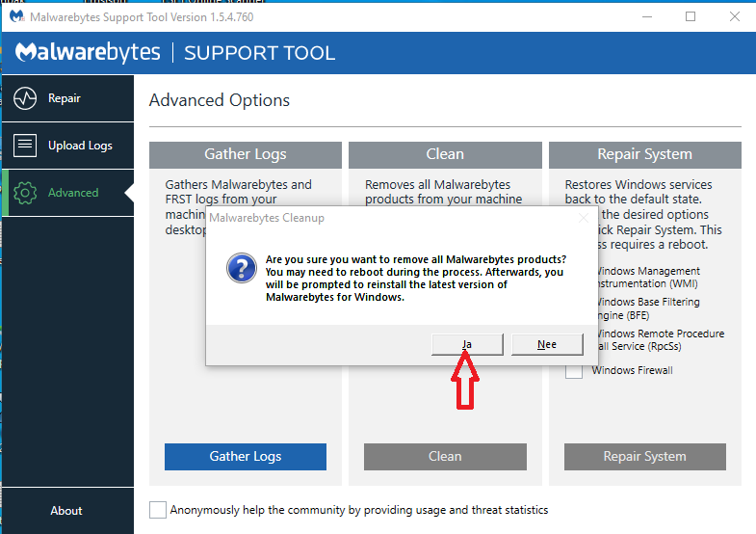Click the Malwarebytes logo in title bar
The image size is (756, 534).
pyautogui.click(x=16, y=17)
